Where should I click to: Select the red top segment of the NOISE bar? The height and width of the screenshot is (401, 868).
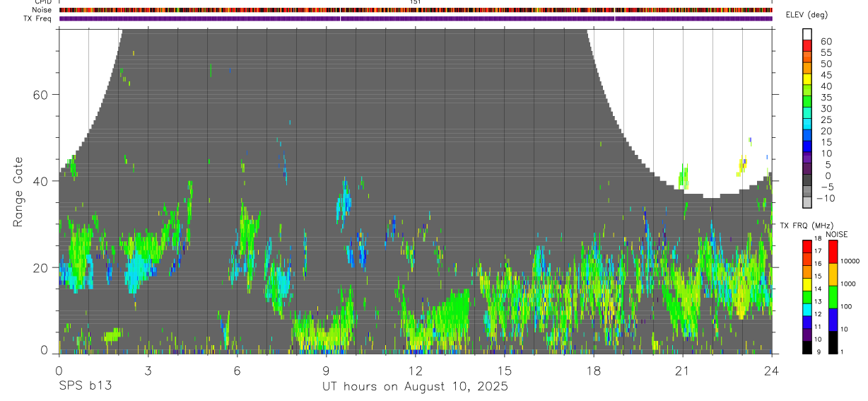(x=833, y=252)
